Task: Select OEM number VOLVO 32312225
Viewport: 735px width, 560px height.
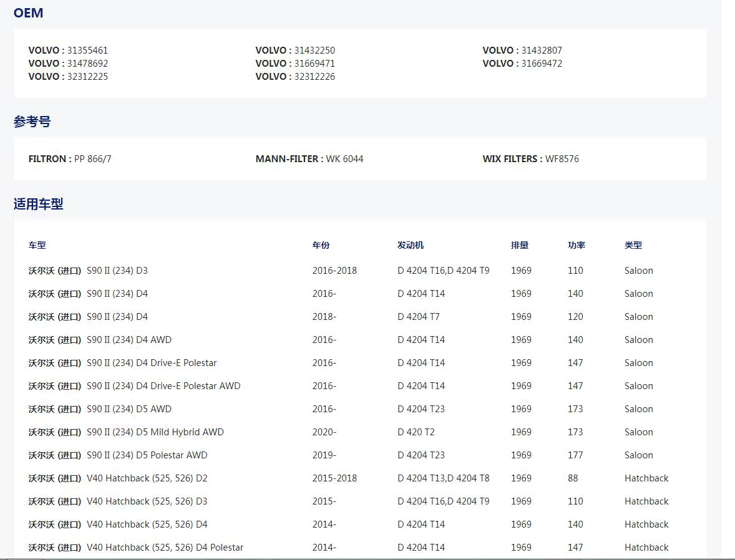Action: click(68, 76)
